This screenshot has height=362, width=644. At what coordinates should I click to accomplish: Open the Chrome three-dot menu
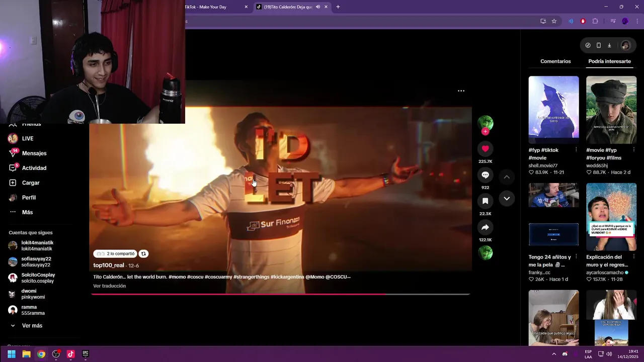coord(636,21)
